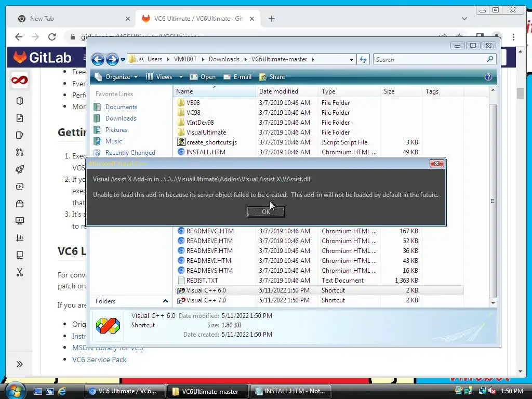The height and width of the screenshot is (399, 532).
Task: Expand the GitLab sidebar with double chevron
Action: (20, 364)
